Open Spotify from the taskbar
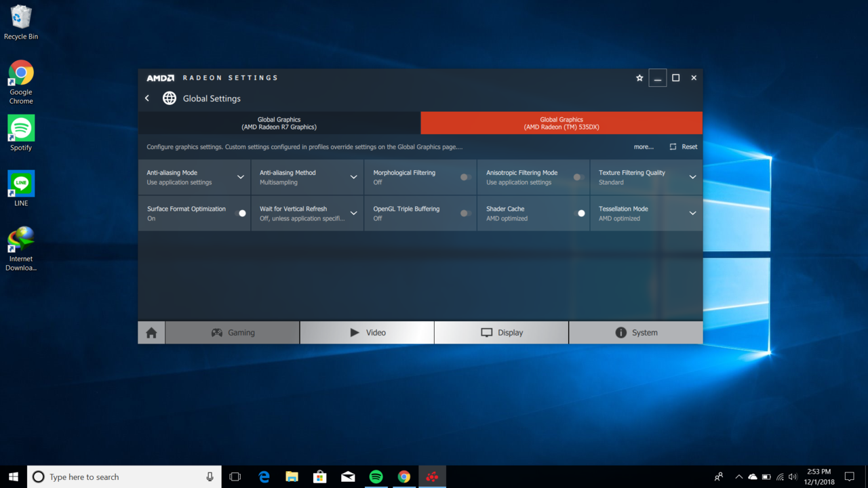 coord(376,476)
